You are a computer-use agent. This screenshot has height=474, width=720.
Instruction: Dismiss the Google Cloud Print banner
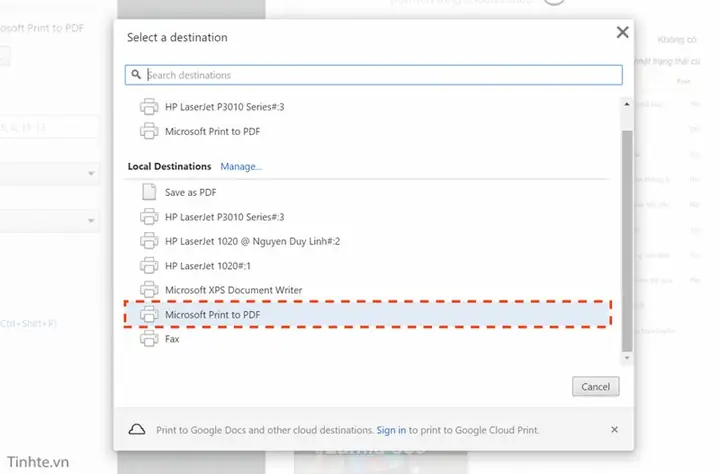pyautogui.click(x=614, y=429)
